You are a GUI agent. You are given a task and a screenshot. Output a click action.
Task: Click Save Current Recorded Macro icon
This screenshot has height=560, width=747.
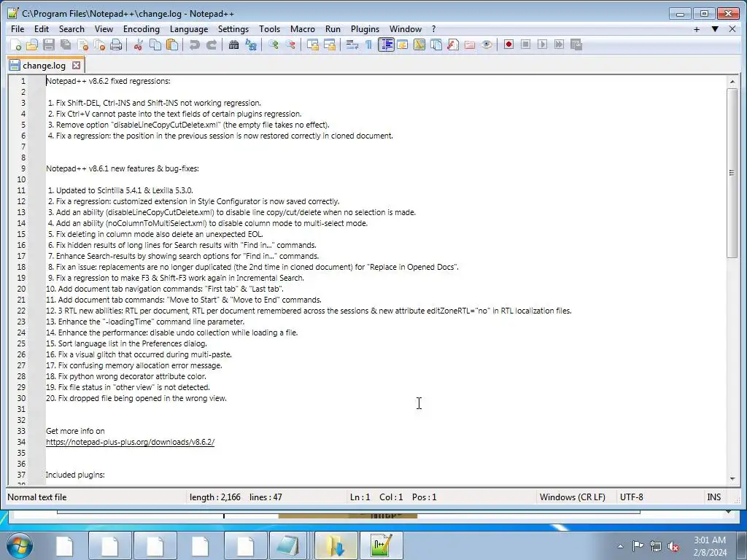pyautogui.click(x=576, y=44)
